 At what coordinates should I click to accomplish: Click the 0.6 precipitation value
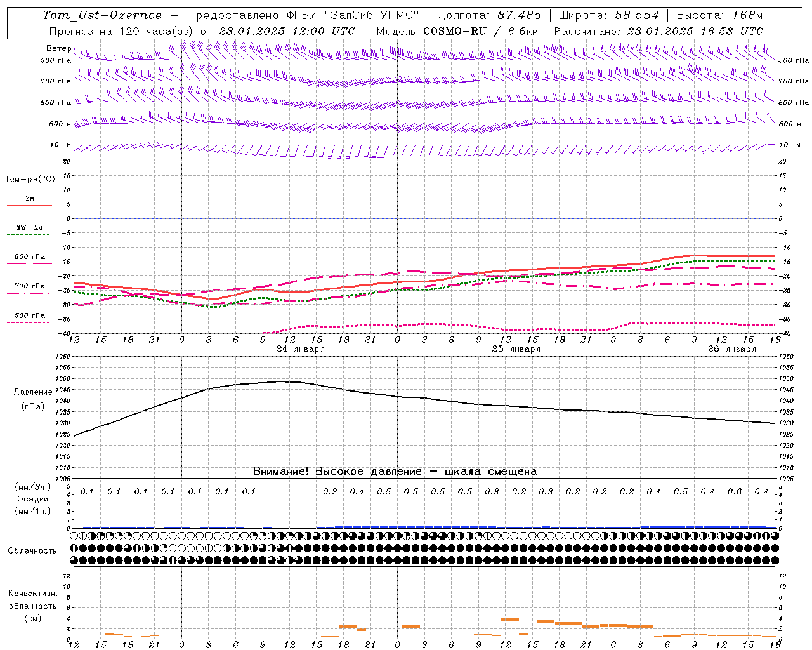tap(735, 492)
